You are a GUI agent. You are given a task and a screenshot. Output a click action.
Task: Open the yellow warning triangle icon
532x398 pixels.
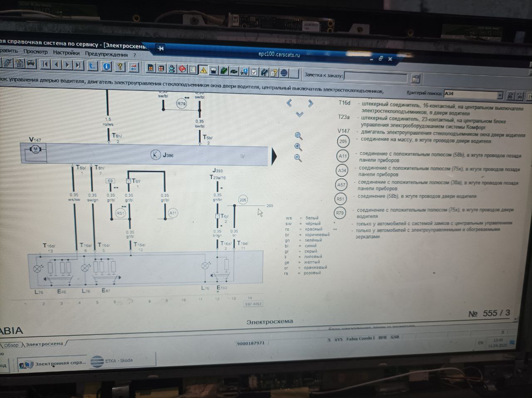[203, 70]
